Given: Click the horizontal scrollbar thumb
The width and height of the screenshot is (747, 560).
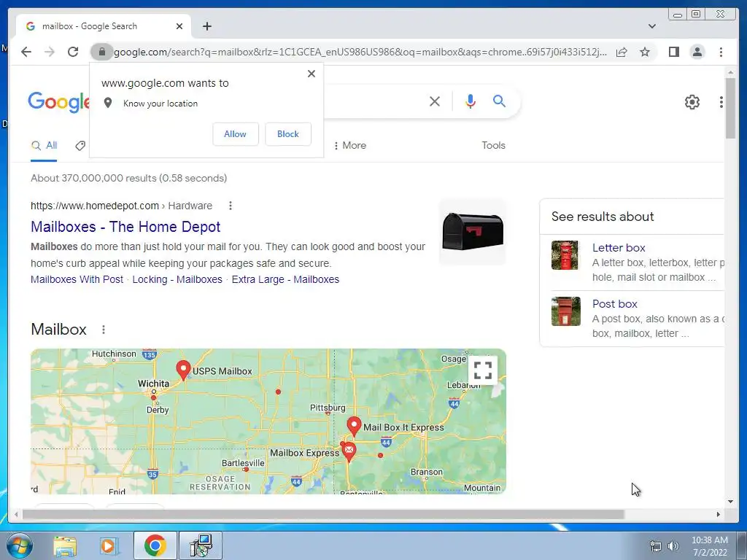Looking at the screenshot, I should pos(323,514).
